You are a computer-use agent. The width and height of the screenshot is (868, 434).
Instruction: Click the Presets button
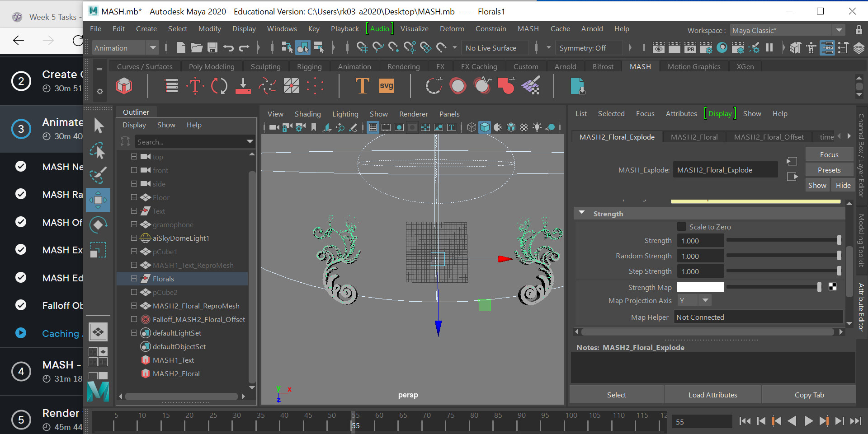coord(829,170)
